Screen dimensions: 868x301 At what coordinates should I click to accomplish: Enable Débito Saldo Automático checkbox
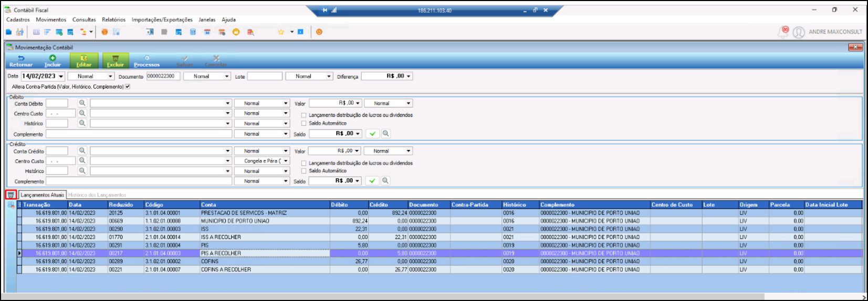click(x=304, y=124)
